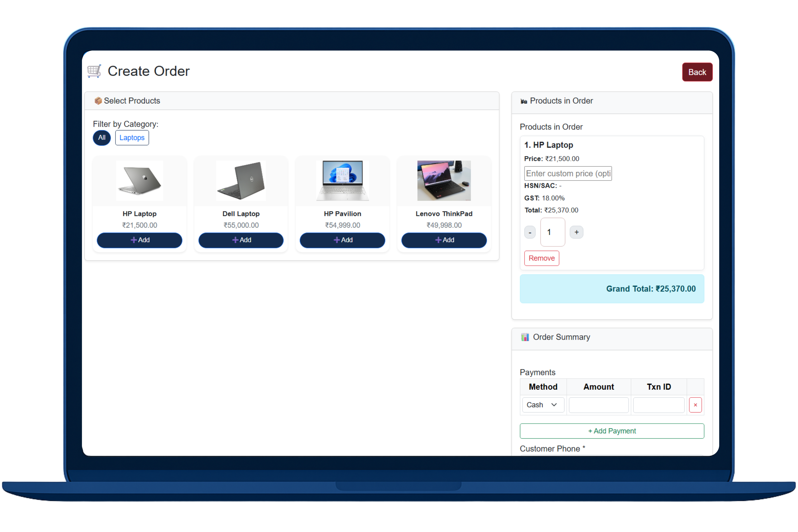Image resolution: width=798 pixels, height=532 pixels.
Task: Click the Amount field in the Payments table
Action: 598,405
